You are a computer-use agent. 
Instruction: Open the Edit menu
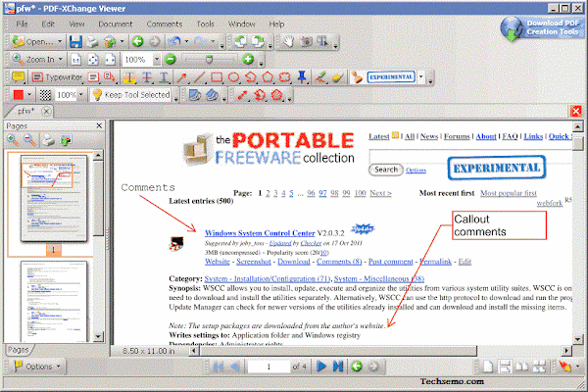tap(48, 24)
